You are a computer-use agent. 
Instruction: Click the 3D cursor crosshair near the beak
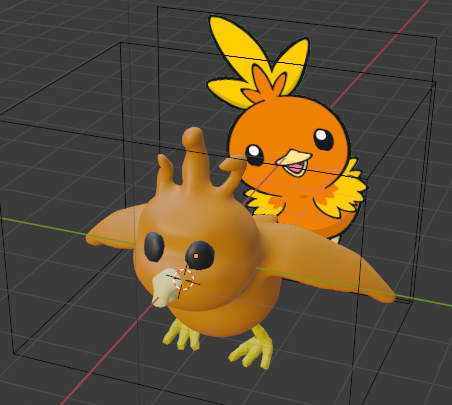[x=183, y=280]
